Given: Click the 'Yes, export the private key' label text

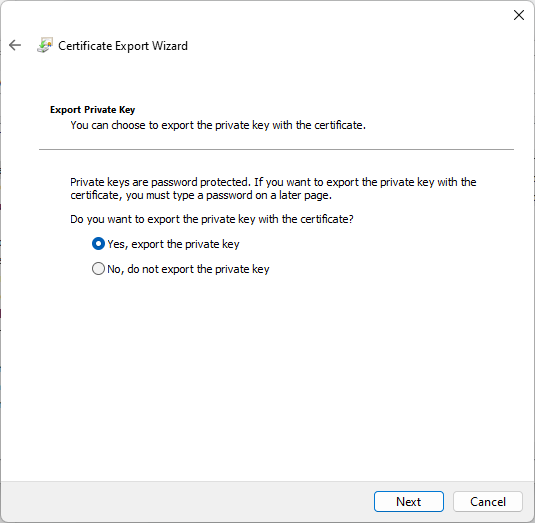Looking at the screenshot, I should click(173, 244).
